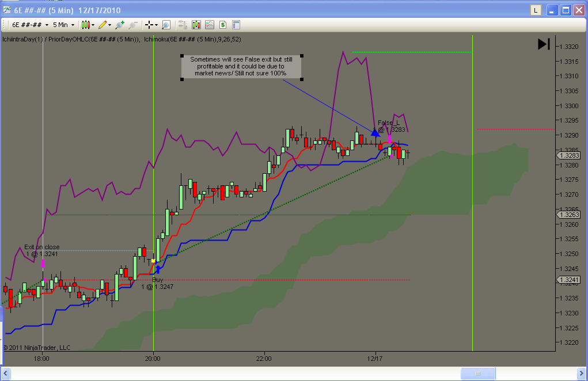Open the chart style candlestick icon
The height and width of the screenshot is (381, 588).
click(x=85, y=25)
